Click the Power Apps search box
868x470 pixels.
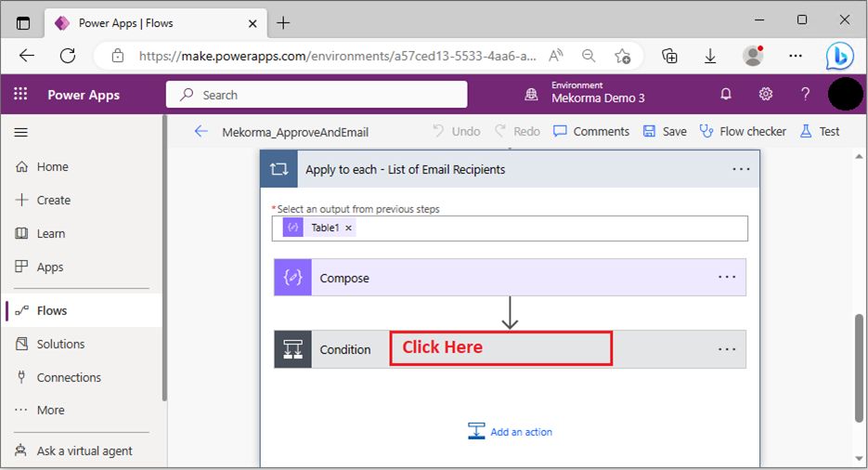317,95
